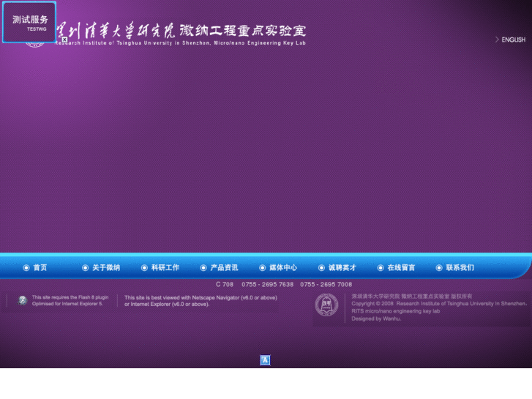532x399 pixels.
Task: Click the round institute seal in footer
Action: tap(326, 305)
